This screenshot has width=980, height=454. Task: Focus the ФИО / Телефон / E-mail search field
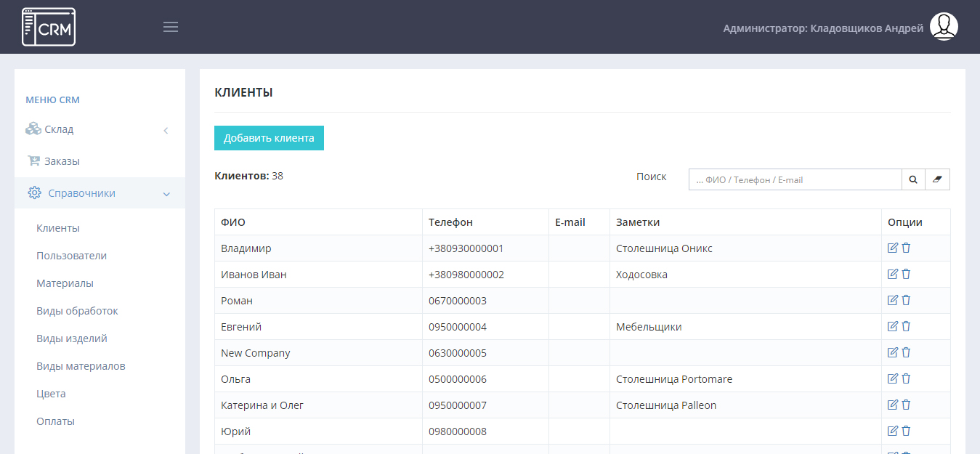click(x=794, y=179)
